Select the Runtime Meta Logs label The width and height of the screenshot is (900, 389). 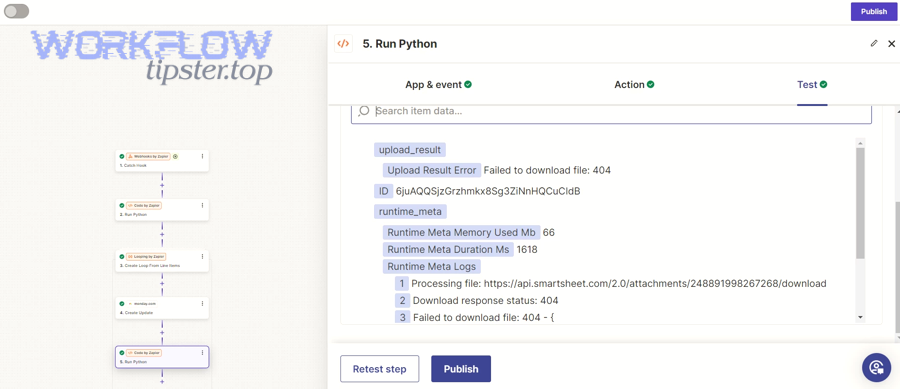[x=432, y=267]
